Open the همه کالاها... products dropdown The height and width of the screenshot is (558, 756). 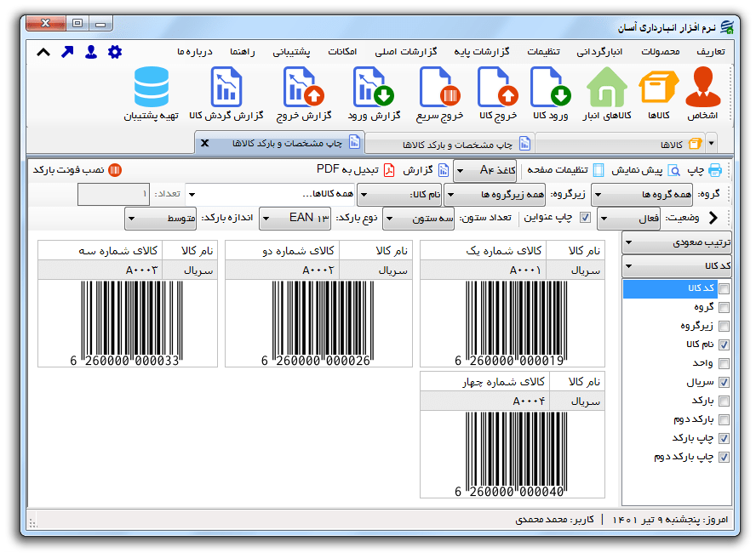click(x=270, y=195)
